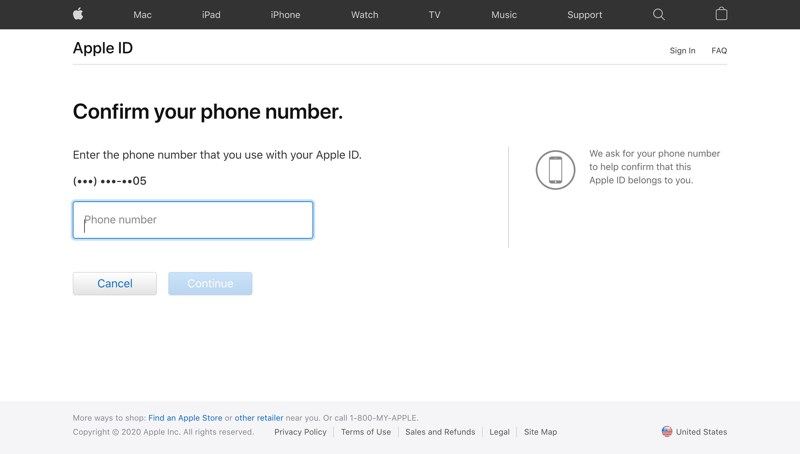Open the Support menu item
800x454 pixels.
585,15
